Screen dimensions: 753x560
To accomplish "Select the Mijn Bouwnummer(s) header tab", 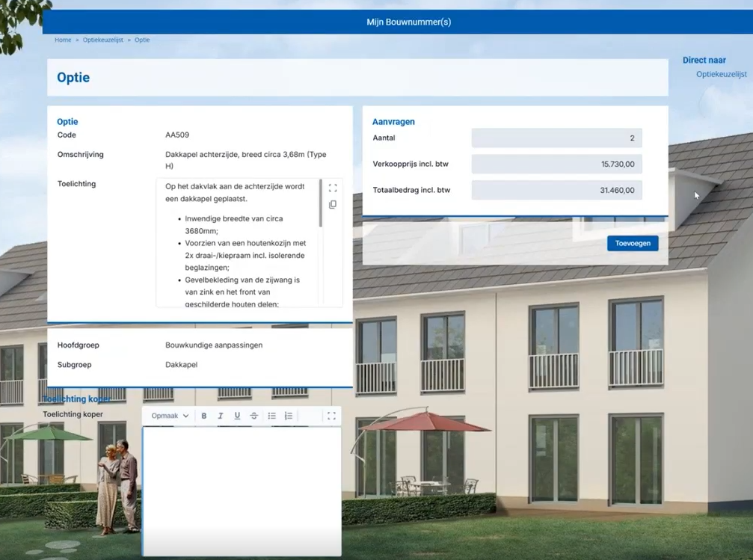I will tap(409, 22).
